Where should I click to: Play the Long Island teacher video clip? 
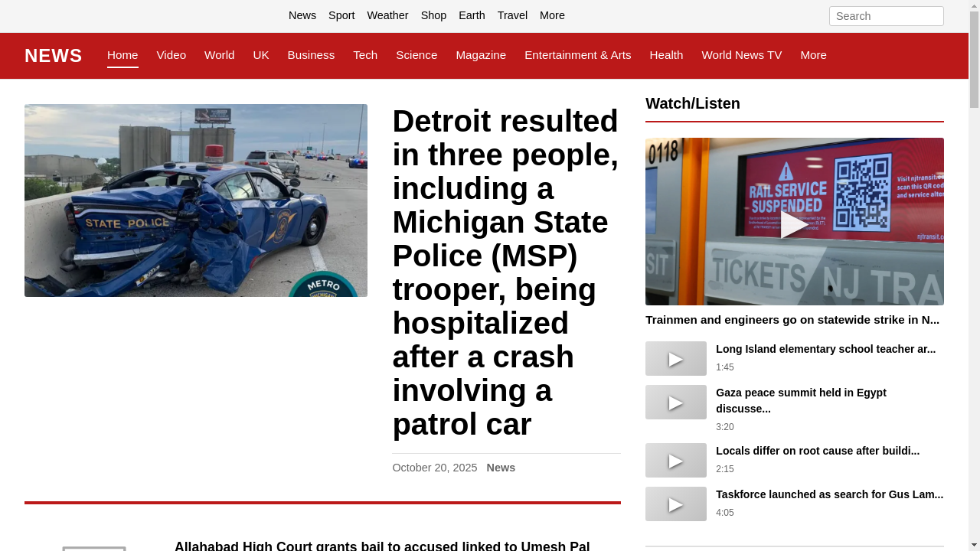(x=675, y=358)
